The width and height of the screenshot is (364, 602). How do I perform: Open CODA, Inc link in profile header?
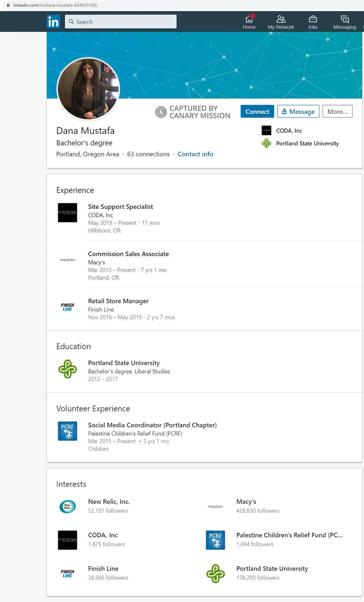point(289,131)
